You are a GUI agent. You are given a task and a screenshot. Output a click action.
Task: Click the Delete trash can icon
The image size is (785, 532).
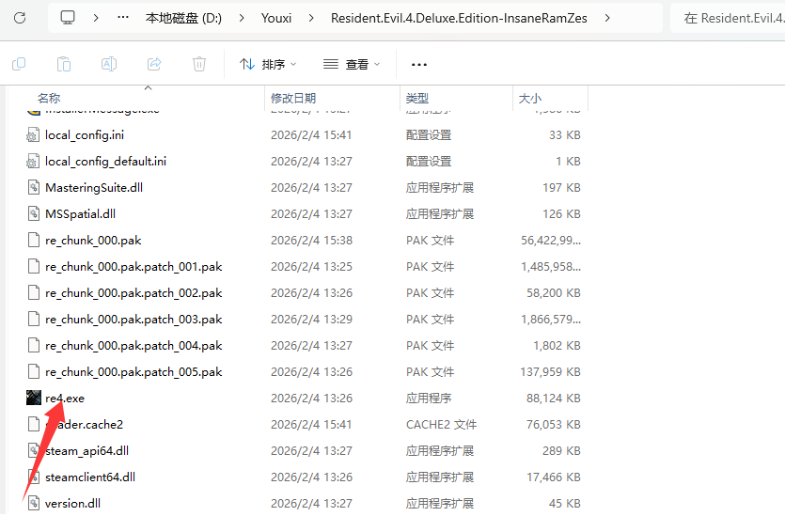point(199,64)
